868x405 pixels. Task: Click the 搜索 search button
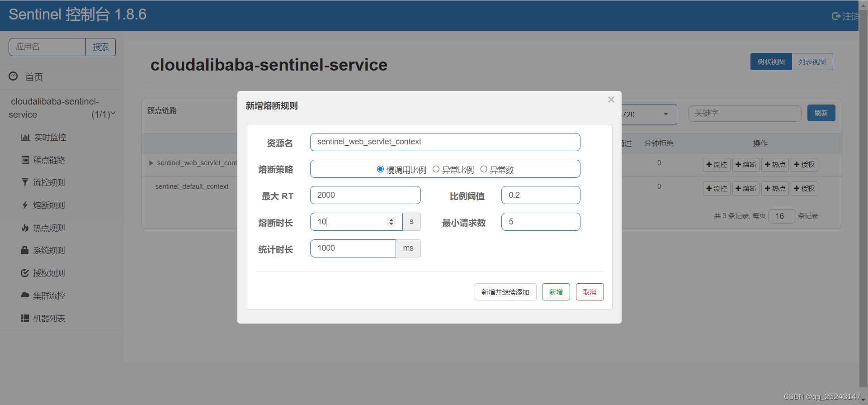(x=101, y=47)
